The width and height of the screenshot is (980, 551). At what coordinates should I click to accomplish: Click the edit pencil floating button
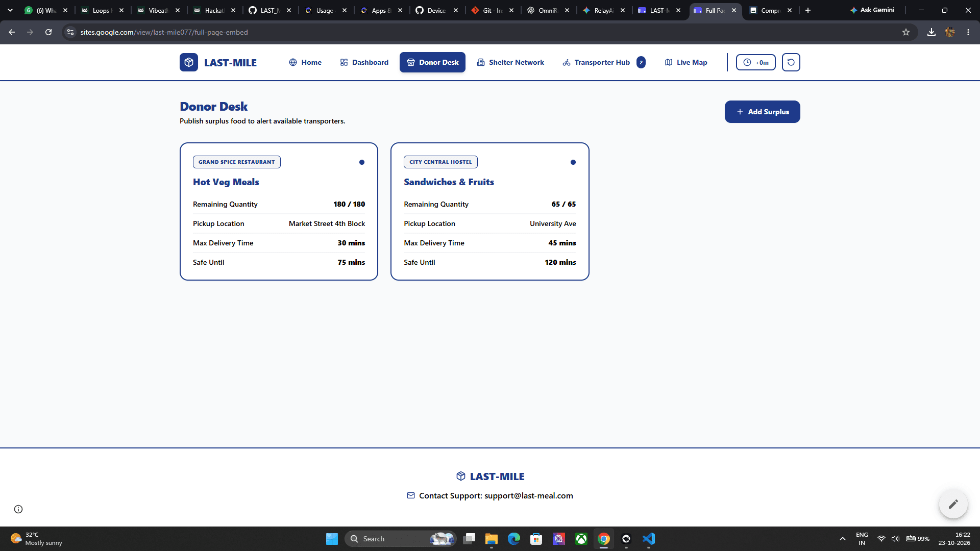(x=953, y=504)
